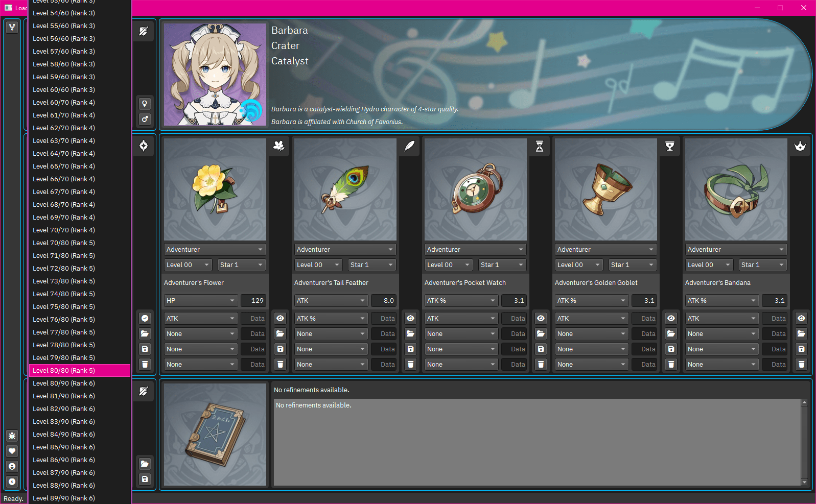Click the heart icon in the left sidebar
This screenshot has width=816, height=504.
point(12,451)
